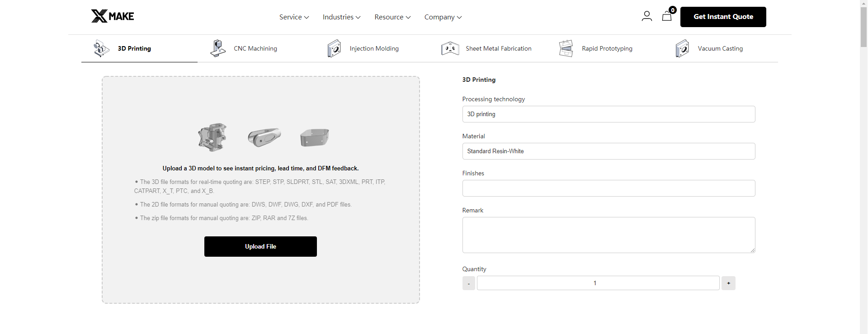Click the Get Instant Quote button
Viewport: 868px width, 334px height.
click(x=723, y=17)
